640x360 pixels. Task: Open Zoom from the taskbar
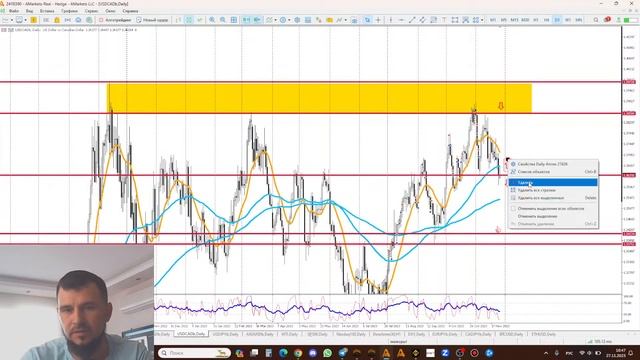point(445,353)
